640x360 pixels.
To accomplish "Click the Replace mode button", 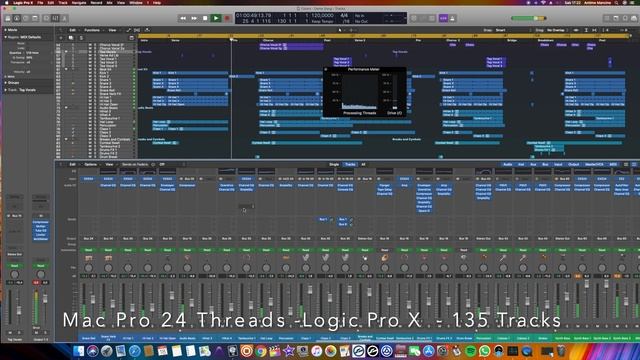I will point(414,18).
